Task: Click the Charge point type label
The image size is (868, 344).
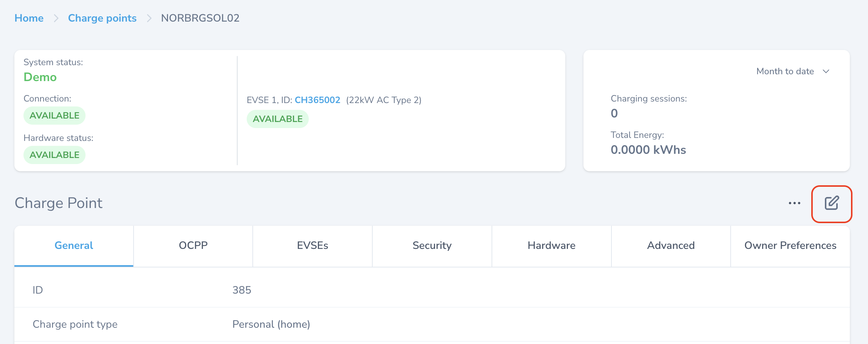Action: tap(75, 324)
